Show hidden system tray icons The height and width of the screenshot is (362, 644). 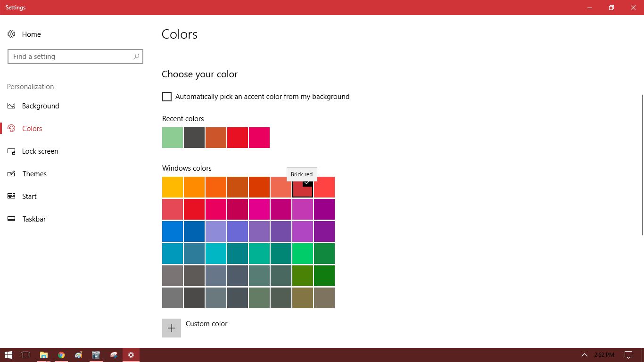[x=584, y=355]
